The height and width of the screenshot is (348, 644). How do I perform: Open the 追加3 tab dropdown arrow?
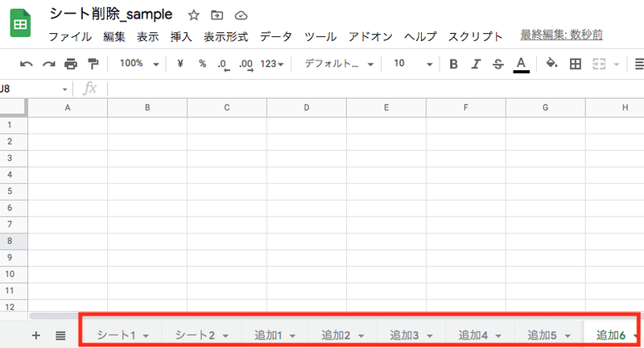tap(430, 336)
